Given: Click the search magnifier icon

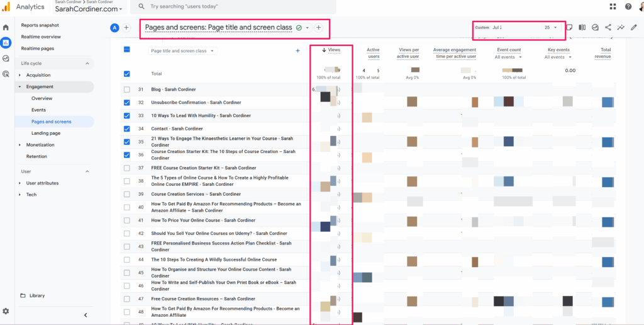Looking at the screenshot, I should click(x=142, y=6).
